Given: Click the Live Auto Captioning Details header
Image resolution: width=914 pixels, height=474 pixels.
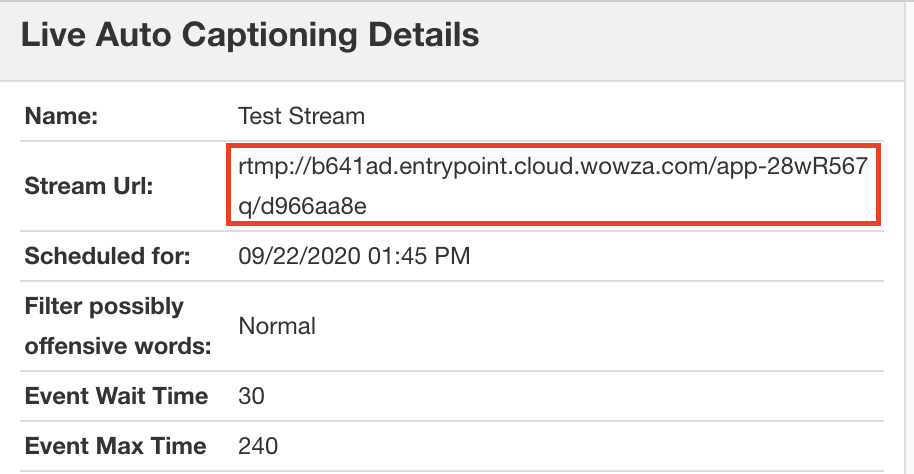Looking at the screenshot, I should pyautogui.click(x=250, y=36).
